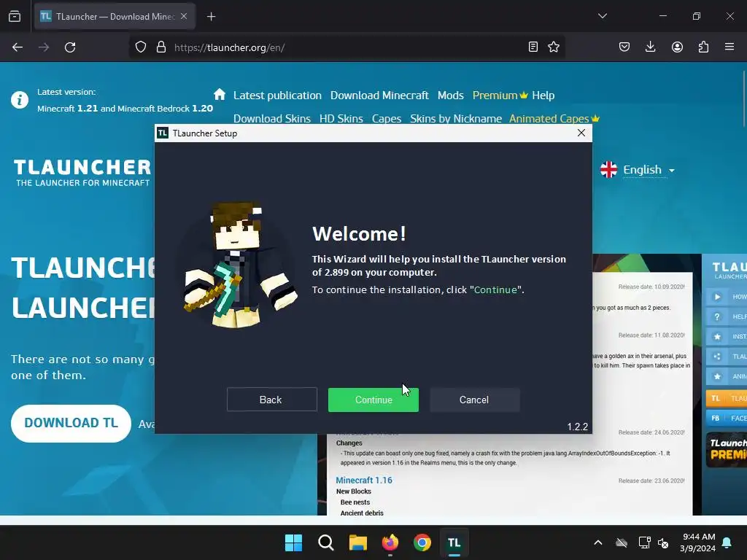Click the Minecraft 1.16 heading link

point(364,480)
